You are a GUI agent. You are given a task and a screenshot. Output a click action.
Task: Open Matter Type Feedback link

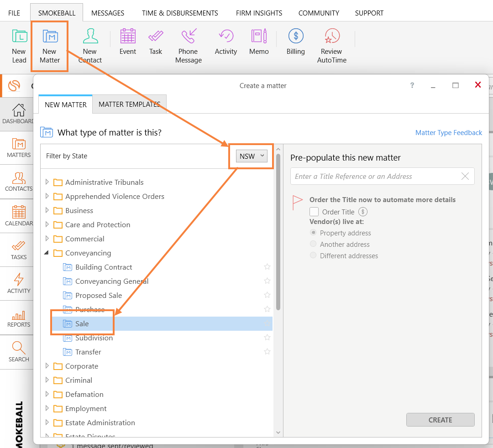(449, 133)
